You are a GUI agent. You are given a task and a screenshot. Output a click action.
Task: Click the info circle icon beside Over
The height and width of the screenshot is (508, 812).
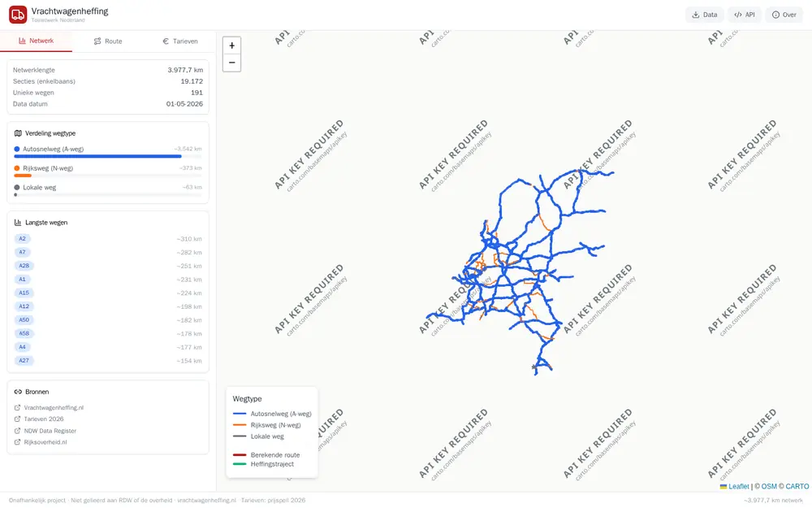click(x=775, y=15)
